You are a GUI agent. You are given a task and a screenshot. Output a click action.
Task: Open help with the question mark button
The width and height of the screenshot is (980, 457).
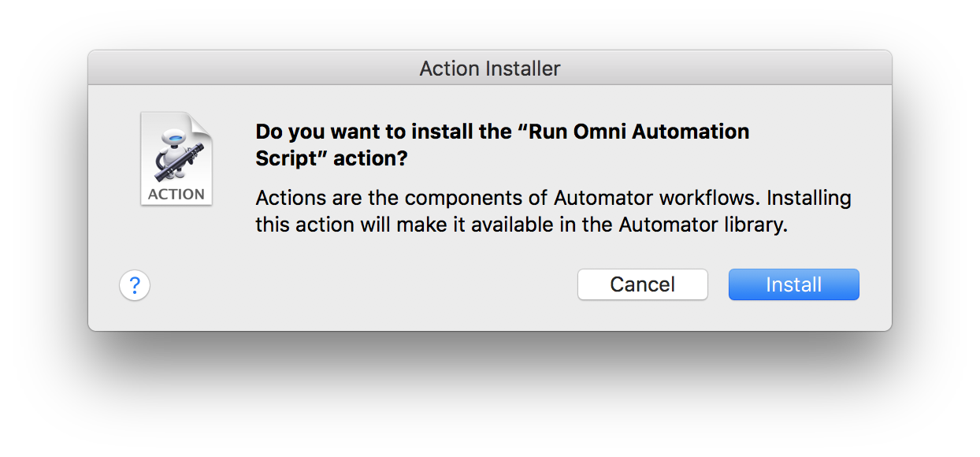tap(135, 284)
